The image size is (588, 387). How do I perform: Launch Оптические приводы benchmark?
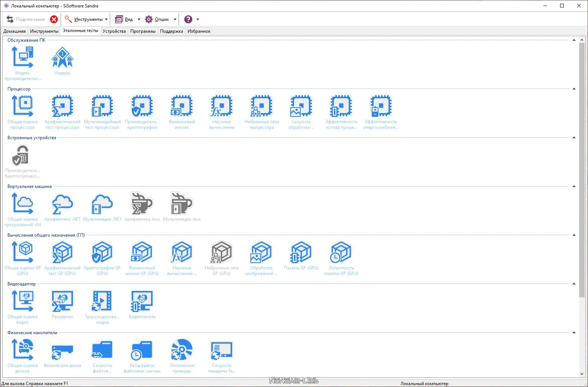(182, 356)
